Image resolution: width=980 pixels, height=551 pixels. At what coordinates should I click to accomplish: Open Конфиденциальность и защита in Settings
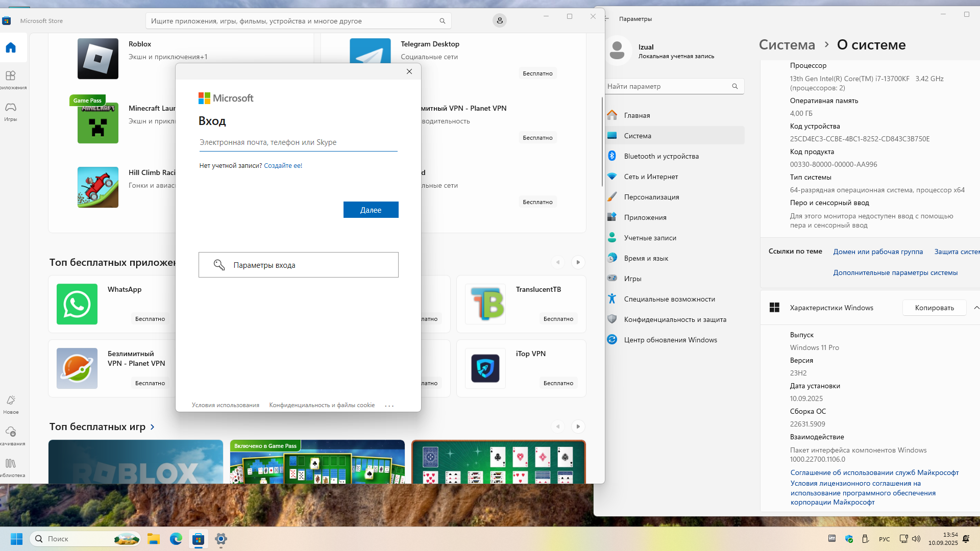point(674,319)
